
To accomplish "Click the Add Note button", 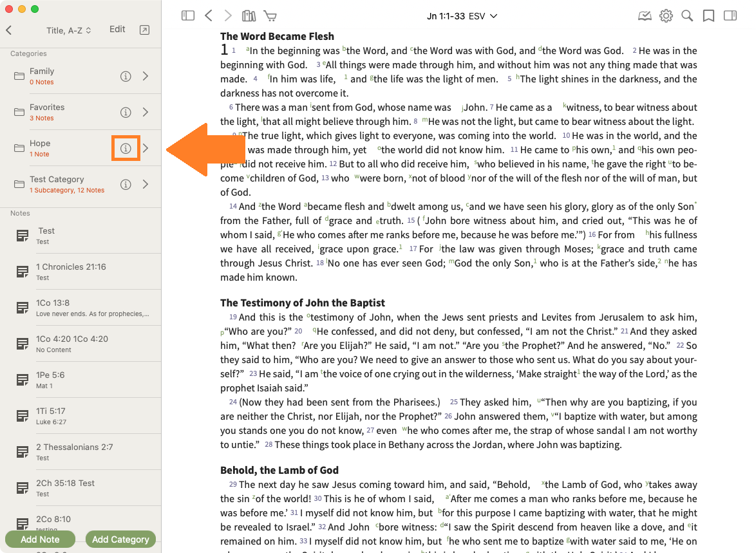I will pyautogui.click(x=40, y=539).
